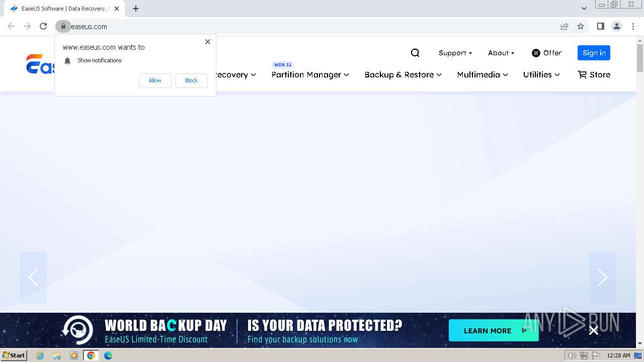
Task: Expand the Utilities menu
Action: click(x=541, y=74)
